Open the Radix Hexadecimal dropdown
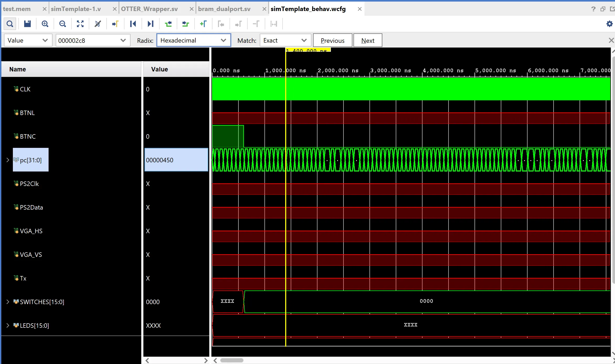Screen dimensions: 615x364 coord(194,40)
